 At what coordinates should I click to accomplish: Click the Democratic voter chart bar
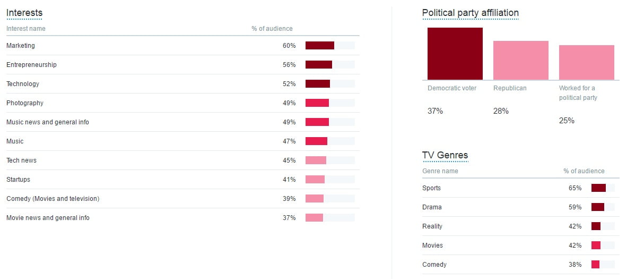[x=455, y=54]
